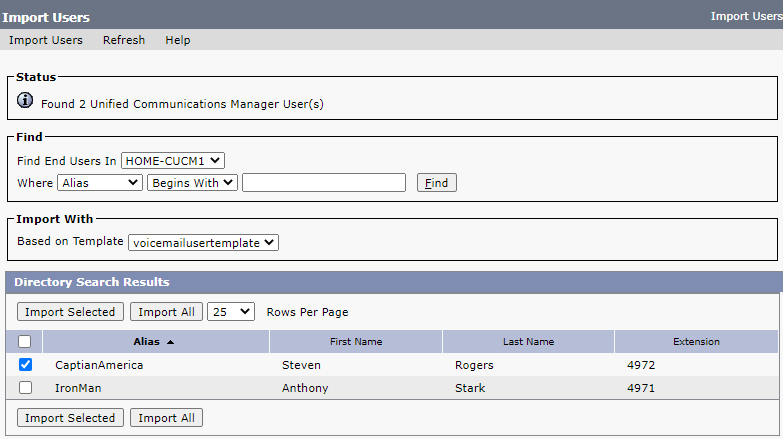Open the Import Users menu
783x439 pixels.
(x=46, y=40)
